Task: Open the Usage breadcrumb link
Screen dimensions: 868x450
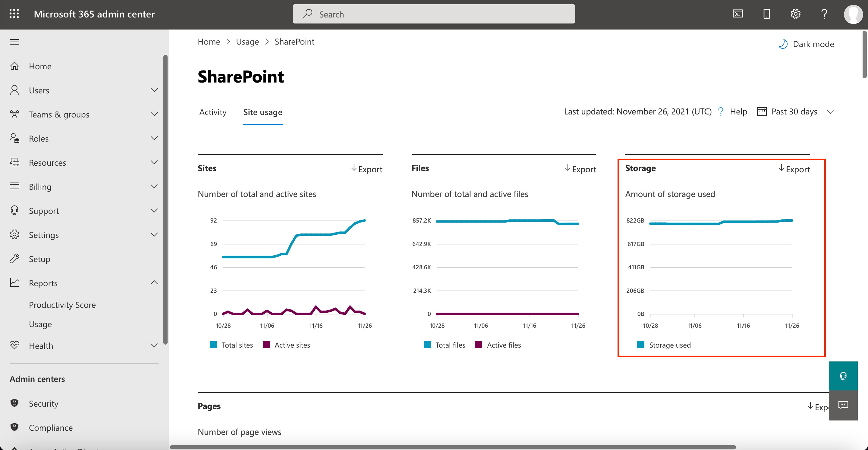Action: click(x=247, y=42)
